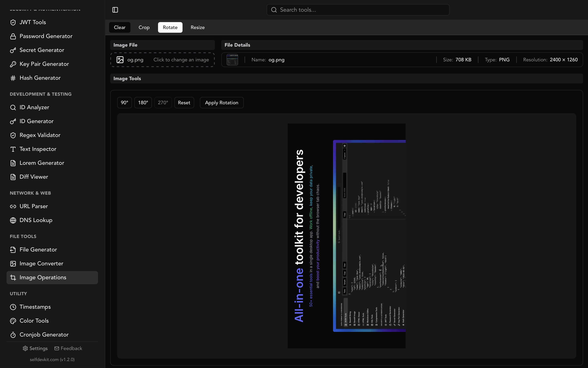Open the Resize tab
This screenshot has width=588, height=368.
pyautogui.click(x=198, y=27)
